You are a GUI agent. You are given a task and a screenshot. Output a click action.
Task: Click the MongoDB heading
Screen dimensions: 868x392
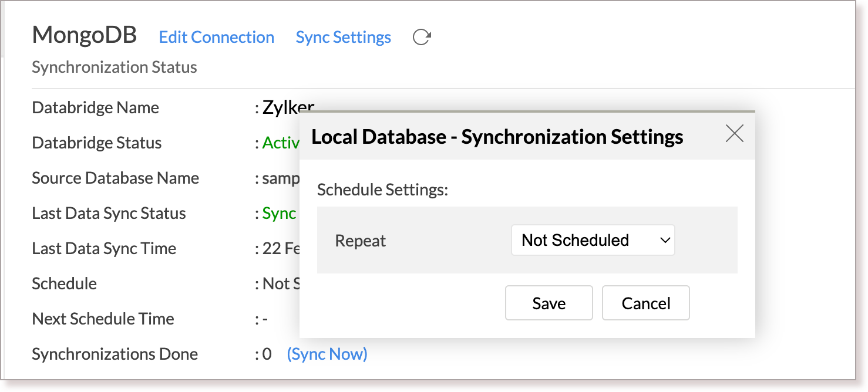click(84, 35)
